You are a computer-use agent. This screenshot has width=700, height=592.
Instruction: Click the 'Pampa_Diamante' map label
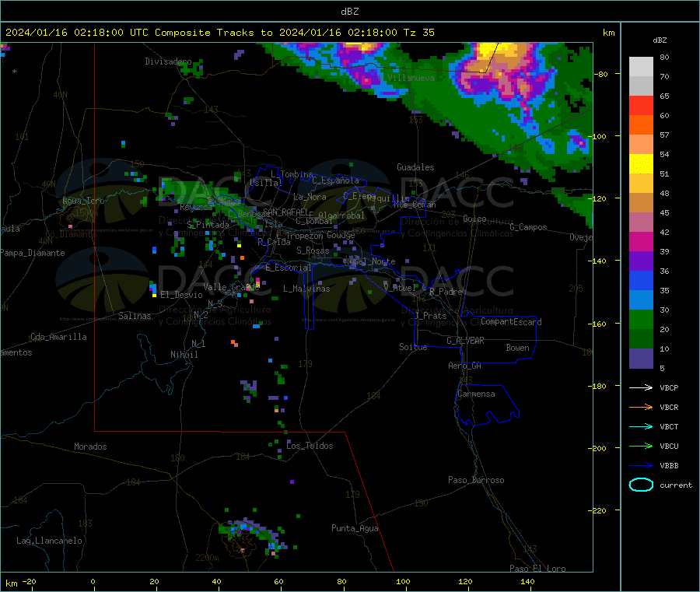point(33,253)
